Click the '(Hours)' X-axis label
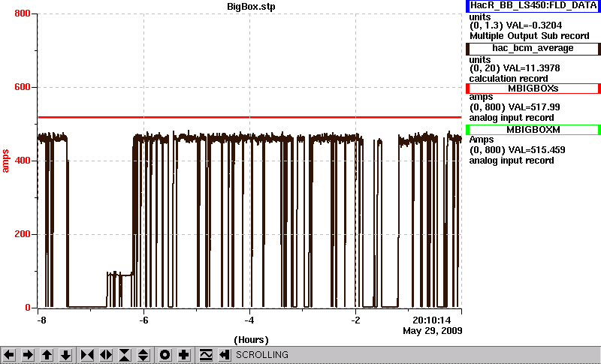 click(251, 340)
